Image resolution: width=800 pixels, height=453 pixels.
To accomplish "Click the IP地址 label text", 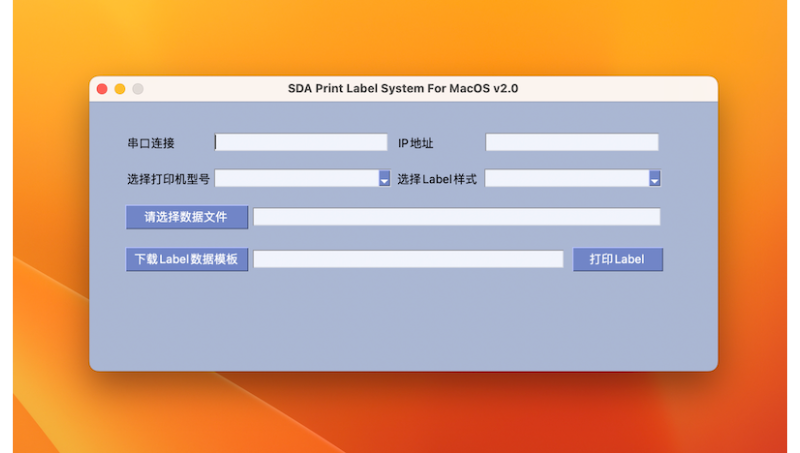I will click(415, 143).
